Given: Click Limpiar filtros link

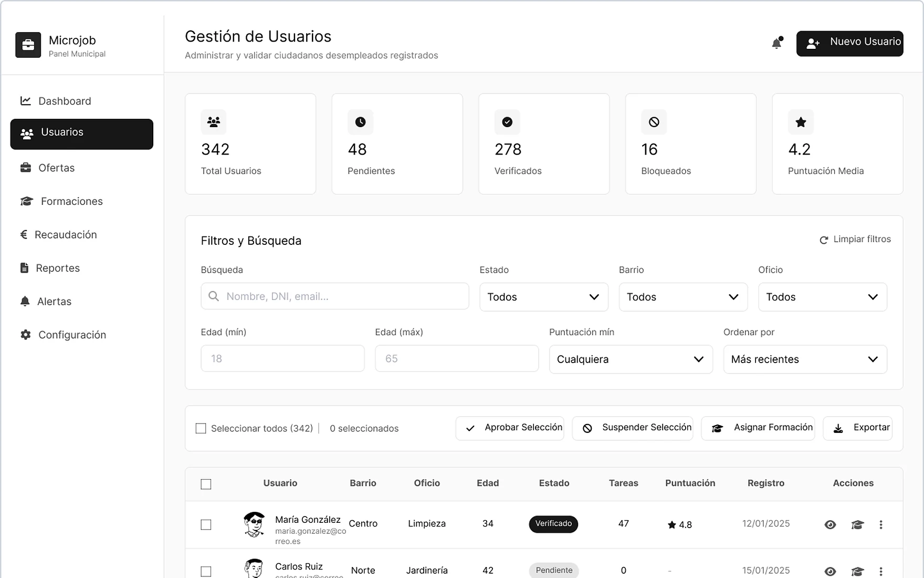Looking at the screenshot, I should (855, 240).
